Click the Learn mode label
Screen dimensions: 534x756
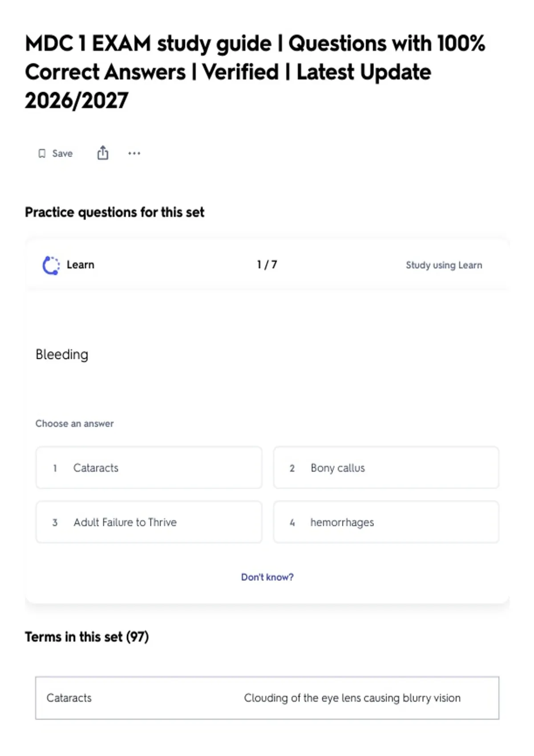[x=81, y=265]
